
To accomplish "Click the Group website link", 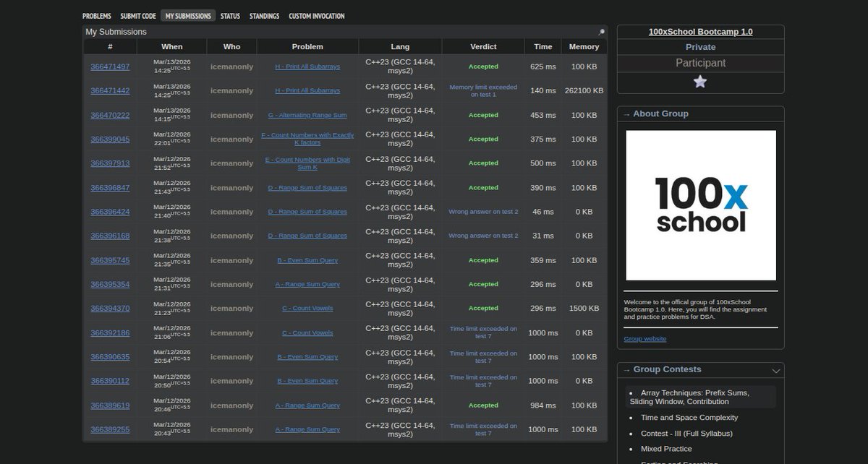I will [x=645, y=339].
